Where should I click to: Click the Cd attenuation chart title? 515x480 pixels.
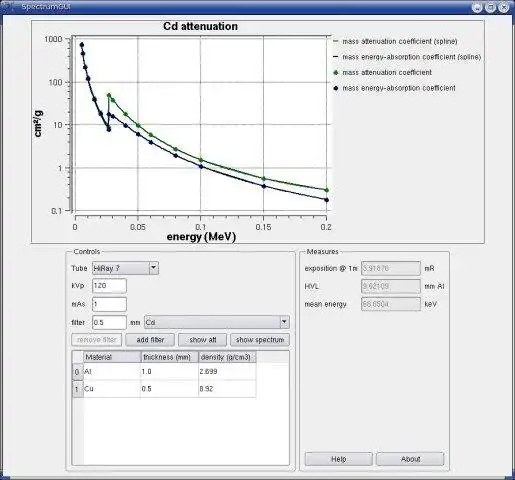click(200, 26)
